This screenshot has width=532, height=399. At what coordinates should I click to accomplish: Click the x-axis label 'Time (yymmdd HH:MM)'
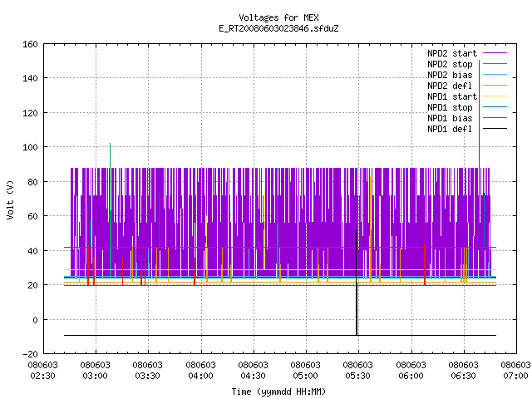pos(278,392)
